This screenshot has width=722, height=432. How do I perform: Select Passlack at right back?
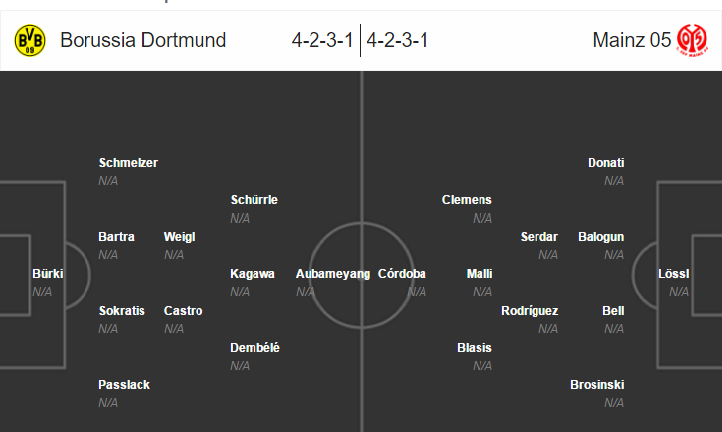click(x=124, y=385)
